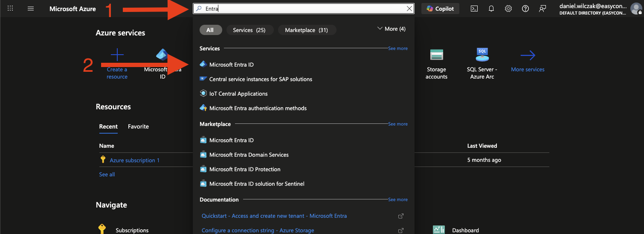This screenshot has width=644, height=234.
Task: Open the portal settings gear
Action: [508, 9]
